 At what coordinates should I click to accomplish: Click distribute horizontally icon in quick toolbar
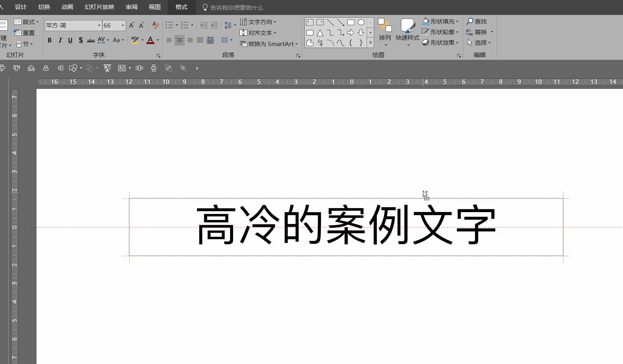point(139,68)
